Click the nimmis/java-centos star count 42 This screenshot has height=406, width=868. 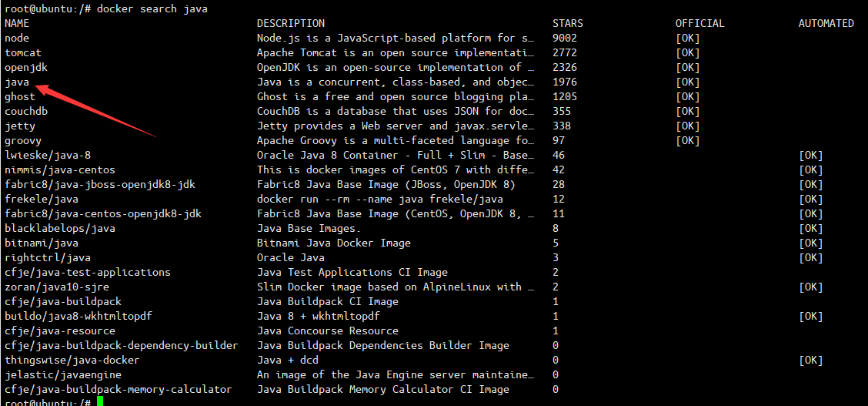[x=559, y=170]
